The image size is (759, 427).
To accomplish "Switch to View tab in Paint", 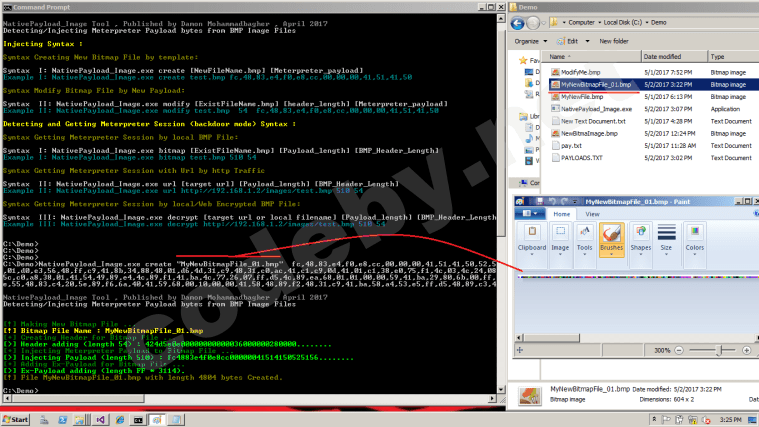I will tap(592, 214).
